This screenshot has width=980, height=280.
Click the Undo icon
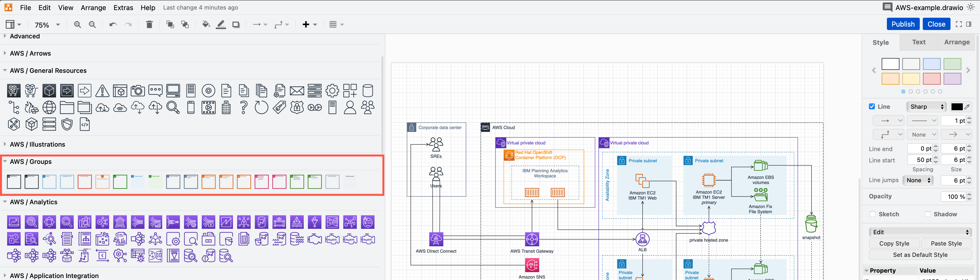[x=113, y=24]
